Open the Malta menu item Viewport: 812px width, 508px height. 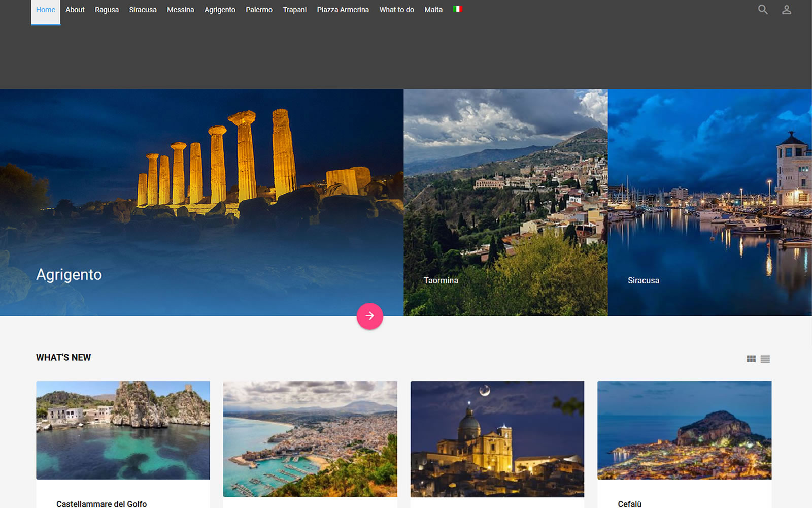coord(433,10)
